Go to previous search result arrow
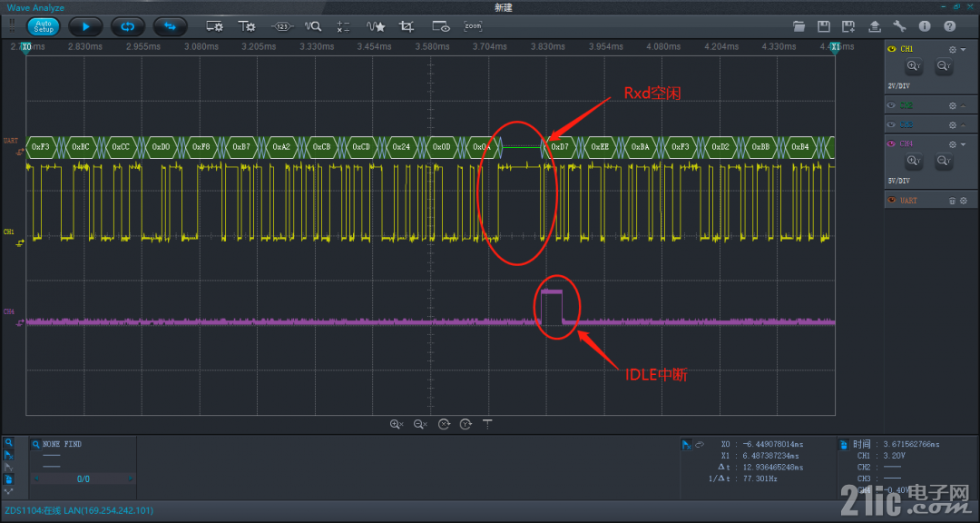This screenshot has width=980, height=523. tap(36, 479)
